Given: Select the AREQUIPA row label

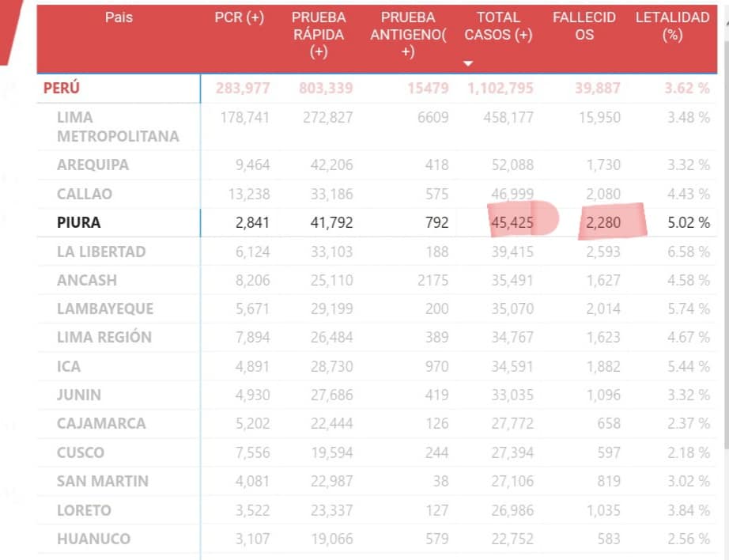Looking at the screenshot, I should pos(93,165).
